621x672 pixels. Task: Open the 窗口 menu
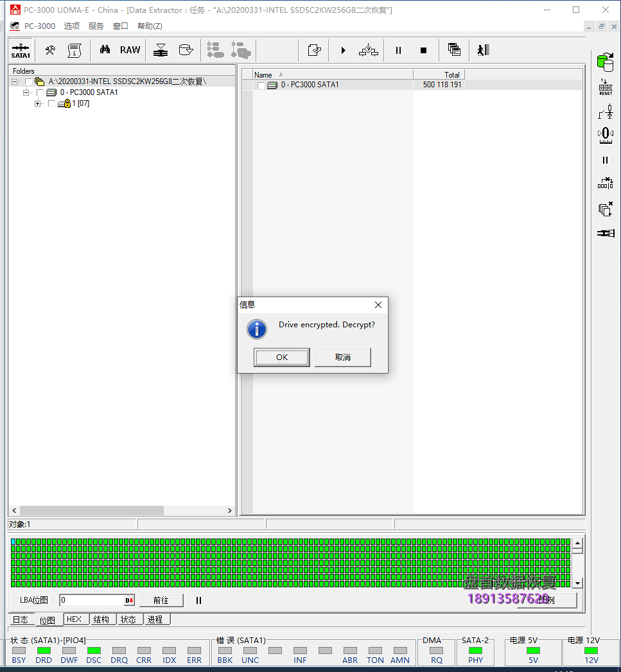[121, 26]
